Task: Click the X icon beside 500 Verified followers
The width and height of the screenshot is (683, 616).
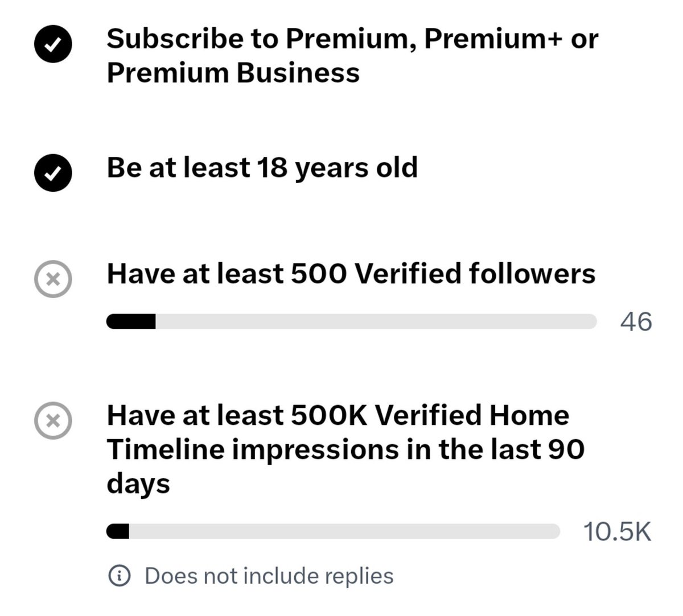Action: (x=53, y=279)
